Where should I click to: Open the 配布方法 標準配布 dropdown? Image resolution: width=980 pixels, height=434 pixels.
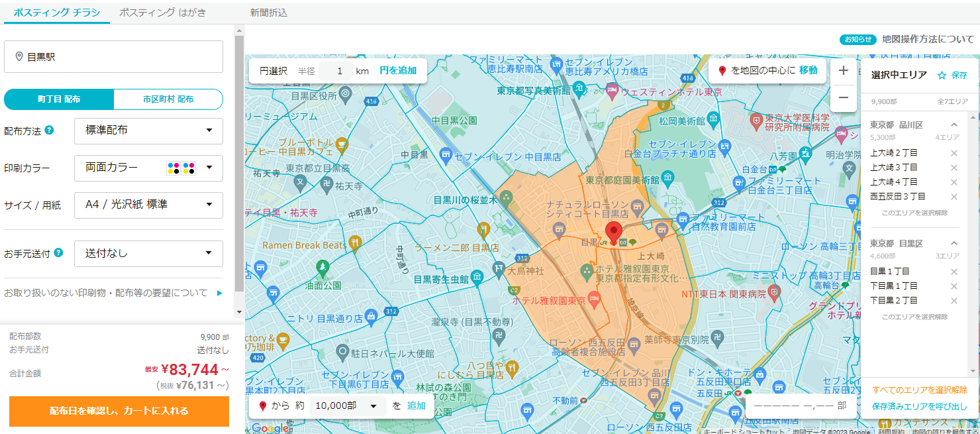[148, 131]
